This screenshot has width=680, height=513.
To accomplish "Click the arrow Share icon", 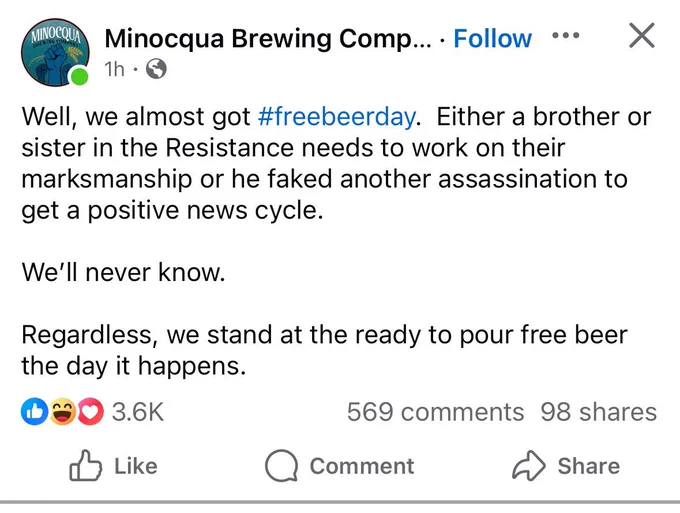I will 529,465.
